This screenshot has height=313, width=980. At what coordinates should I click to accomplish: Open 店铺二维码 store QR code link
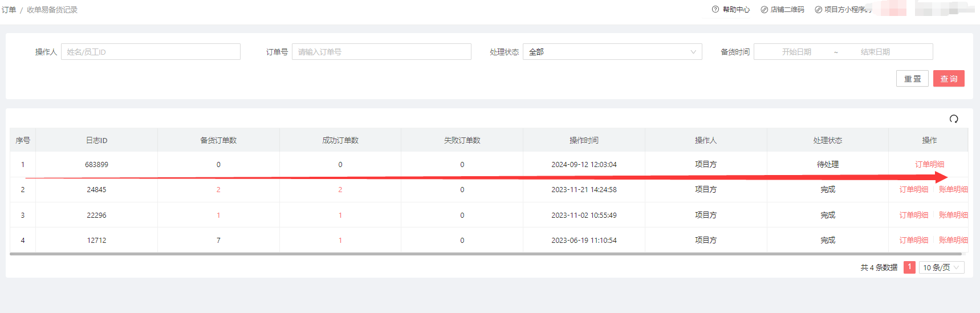(782, 10)
